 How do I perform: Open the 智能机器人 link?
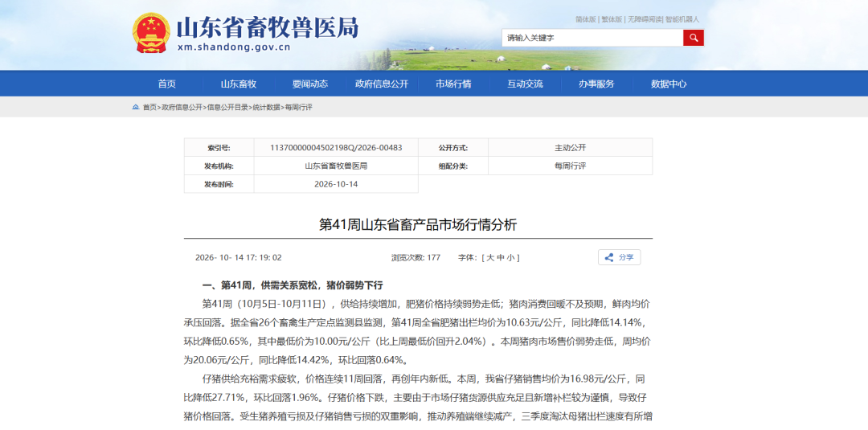pos(682,19)
